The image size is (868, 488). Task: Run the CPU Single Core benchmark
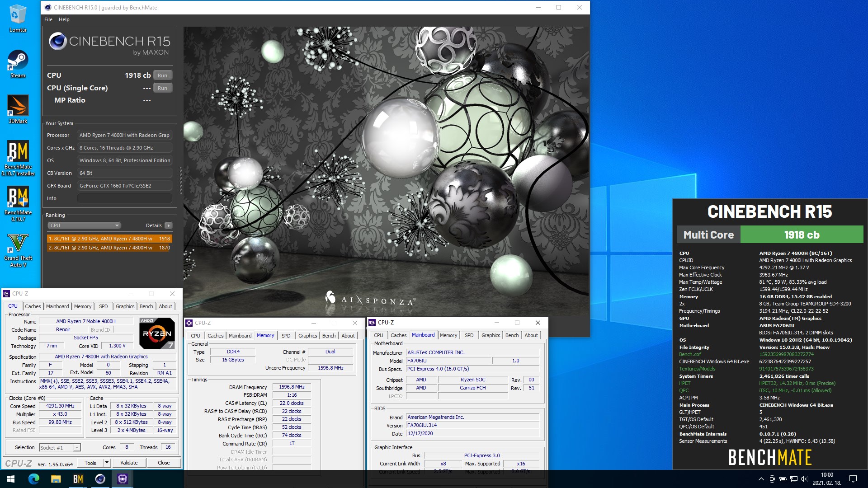(163, 88)
